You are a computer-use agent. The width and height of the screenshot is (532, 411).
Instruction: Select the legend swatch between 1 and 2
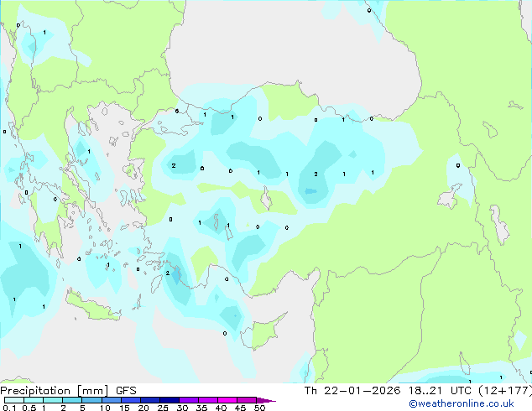pos(53,400)
